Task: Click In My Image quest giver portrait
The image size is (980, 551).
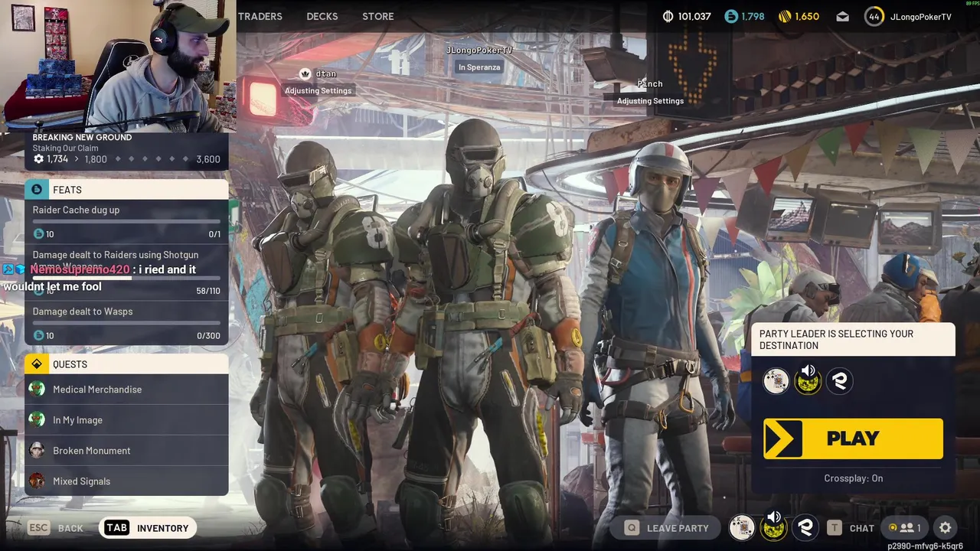Action: 37,420
